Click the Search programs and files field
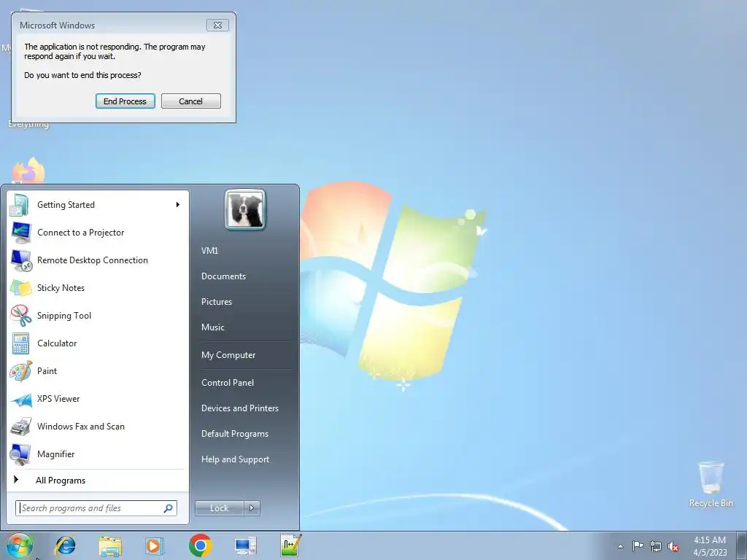The image size is (747, 560). coord(96,508)
